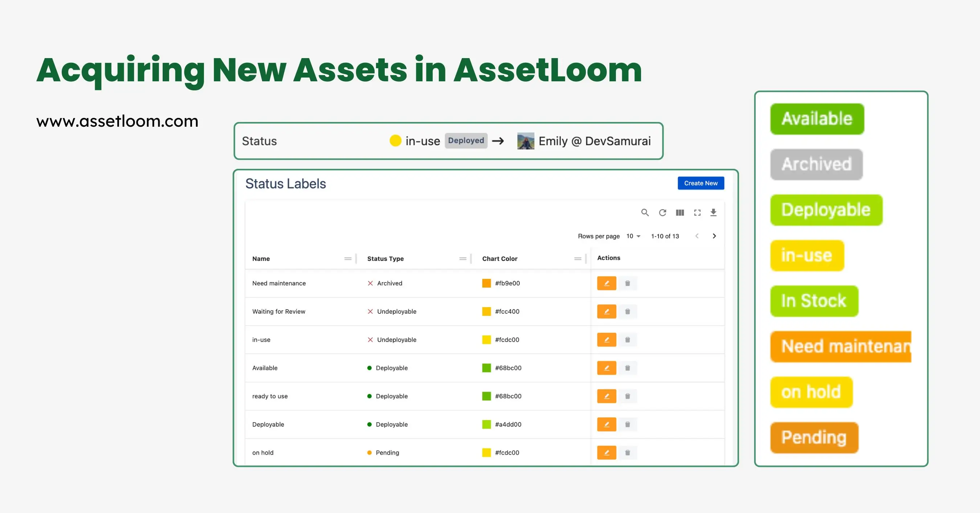Viewport: 980px width, 513px height.
Task: Edit the Need maintenance status label
Action: (x=607, y=283)
